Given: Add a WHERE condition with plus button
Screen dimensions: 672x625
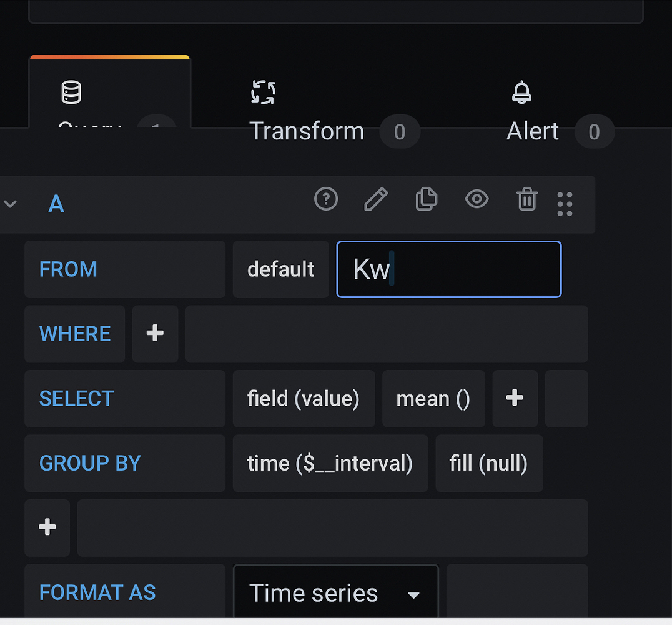Looking at the screenshot, I should [155, 334].
